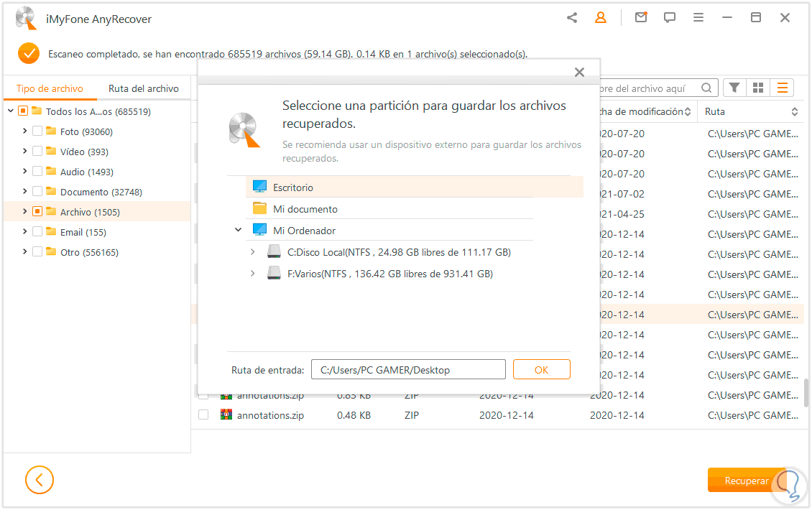The image size is (812, 510).
Task: Check the annotations.zip 0.48 KB checkbox
Action: (x=203, y=414)
